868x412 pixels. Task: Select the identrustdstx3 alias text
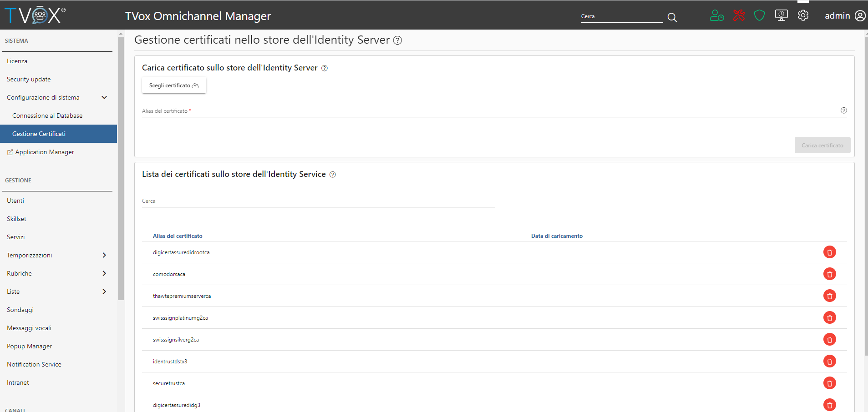point(170,362)
